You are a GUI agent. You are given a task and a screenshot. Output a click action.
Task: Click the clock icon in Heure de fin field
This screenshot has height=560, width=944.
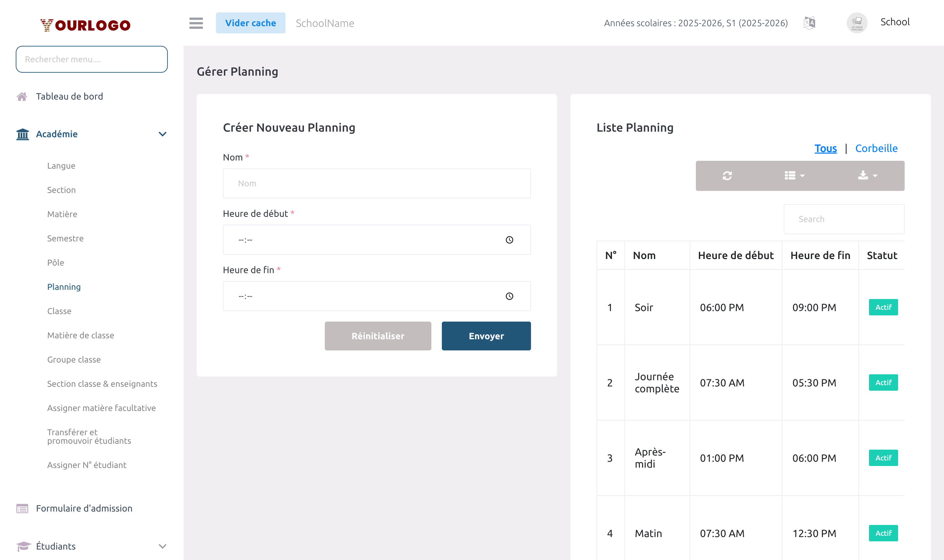tap(510, 296)
